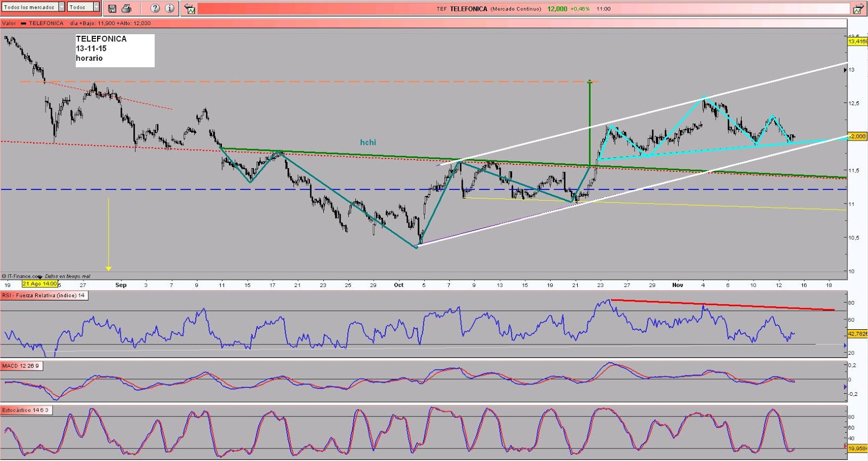Click the yellow 13,4168 price label
868x461 pixels.
point(858,41)
